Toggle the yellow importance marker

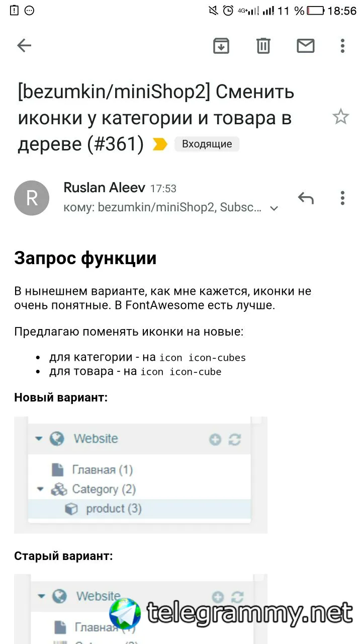click(160, 144)
